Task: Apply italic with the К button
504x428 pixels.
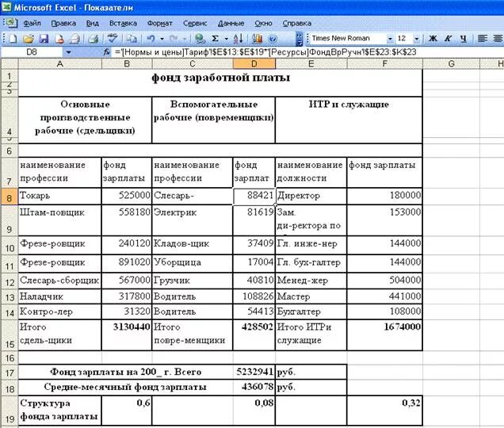Action: coord(448,39)
